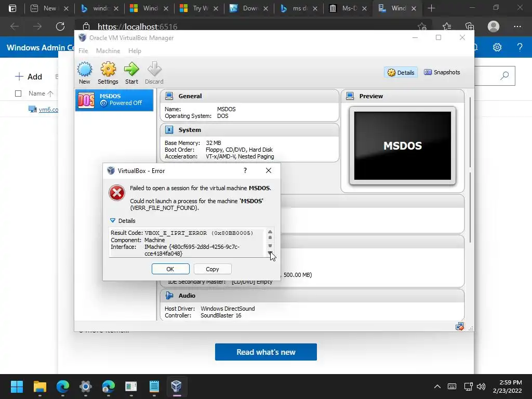Screen dimensions: 532x399
Task: Click the VirtualBox cube taskbar icon
Action: [177, 387]
